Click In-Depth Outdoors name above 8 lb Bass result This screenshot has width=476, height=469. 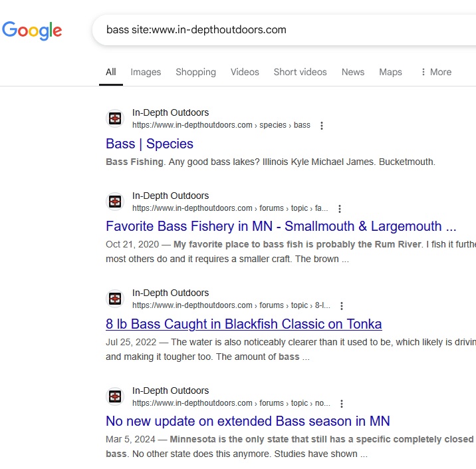pyautogui.click(x=171, y=293)
